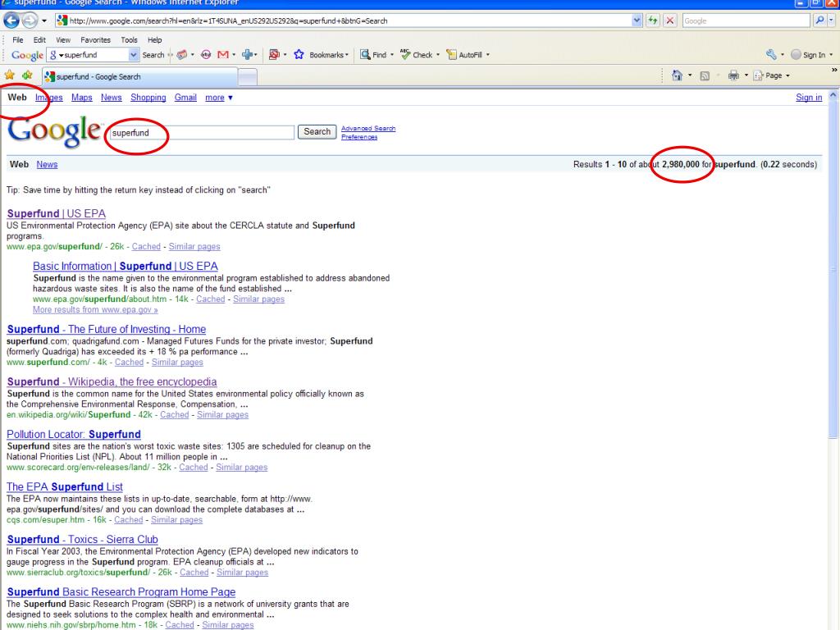Open the Shopping link
The width and height of the screenshot is (840, 630).
tap(148, 98)
